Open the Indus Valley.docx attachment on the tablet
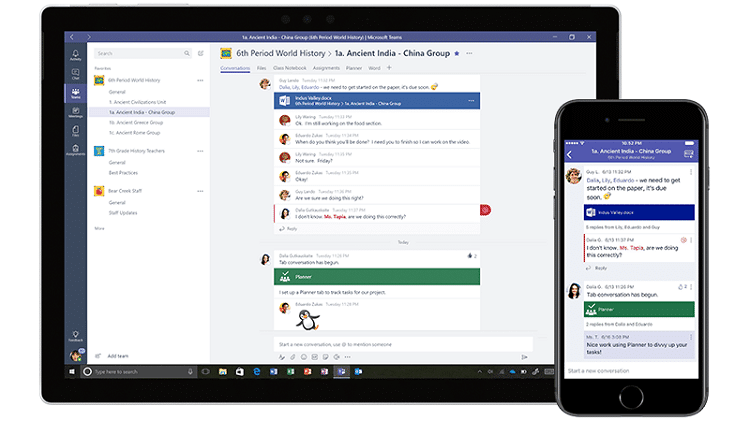 coord(377,100)
